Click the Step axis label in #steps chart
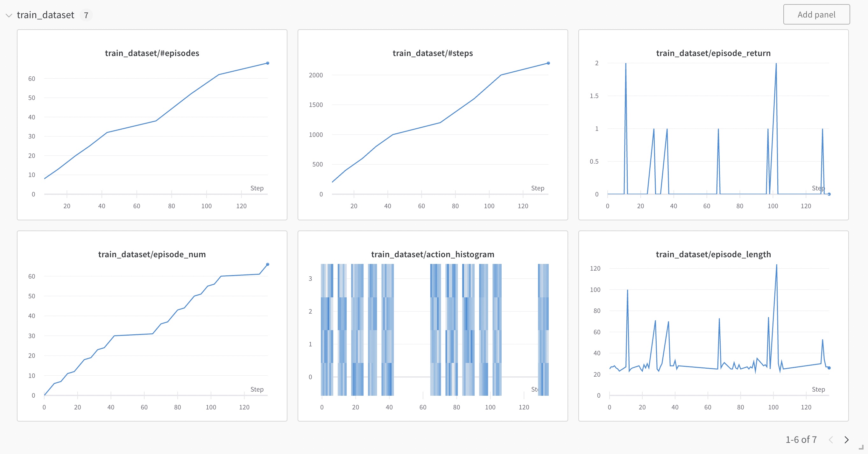 point(537,188)
